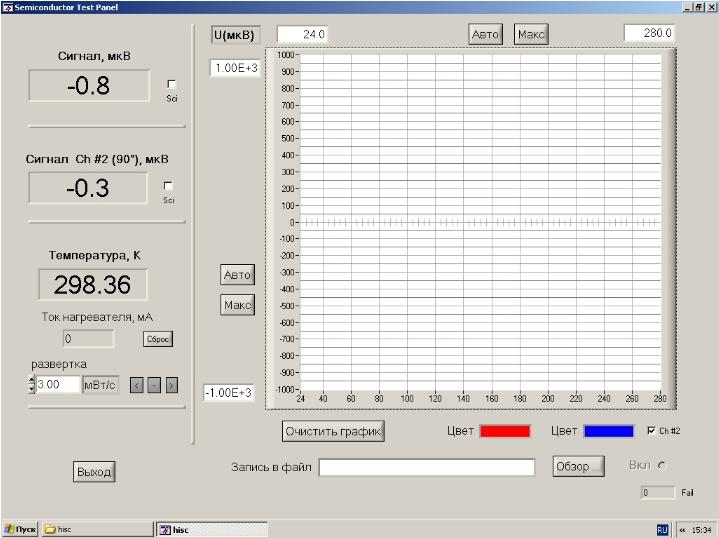Click the мВт/с units box
This screenshot has width=719, height=538.
point(100,385)
